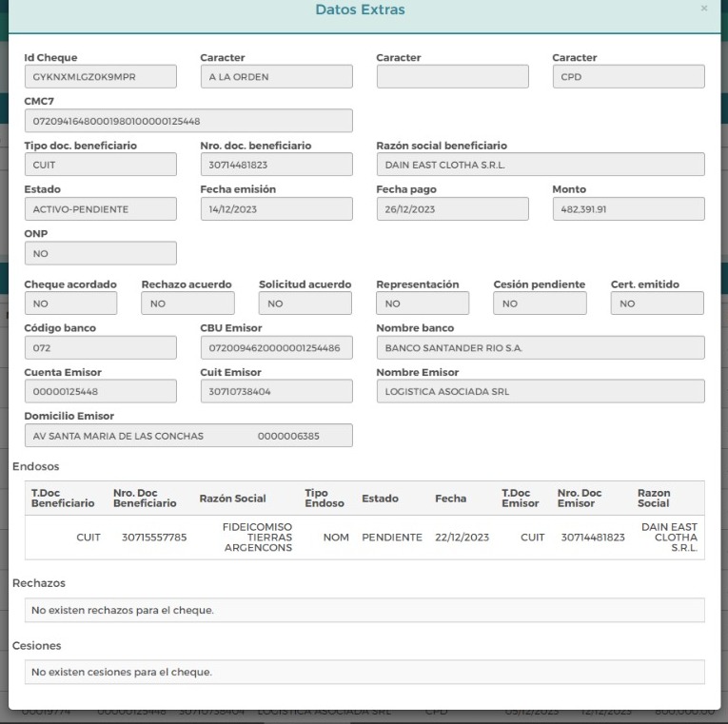
Task: Click the Endosos section heading
Action: pyautogui.click(x=36, y=466)
